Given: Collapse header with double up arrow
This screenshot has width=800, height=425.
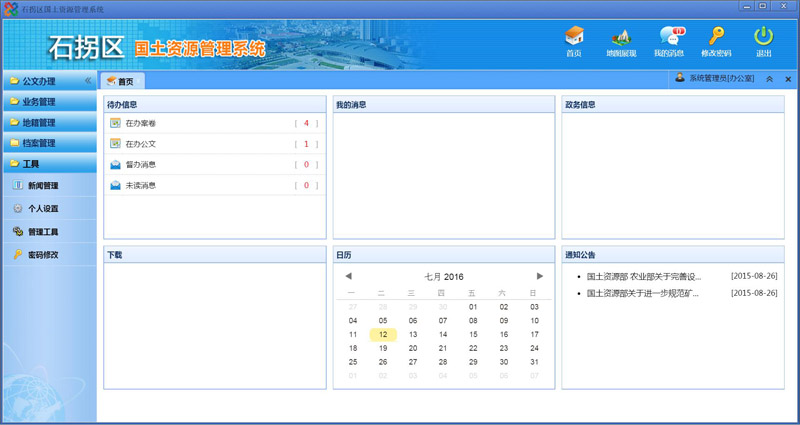Looking at the screenshot, I should [769, 79].
